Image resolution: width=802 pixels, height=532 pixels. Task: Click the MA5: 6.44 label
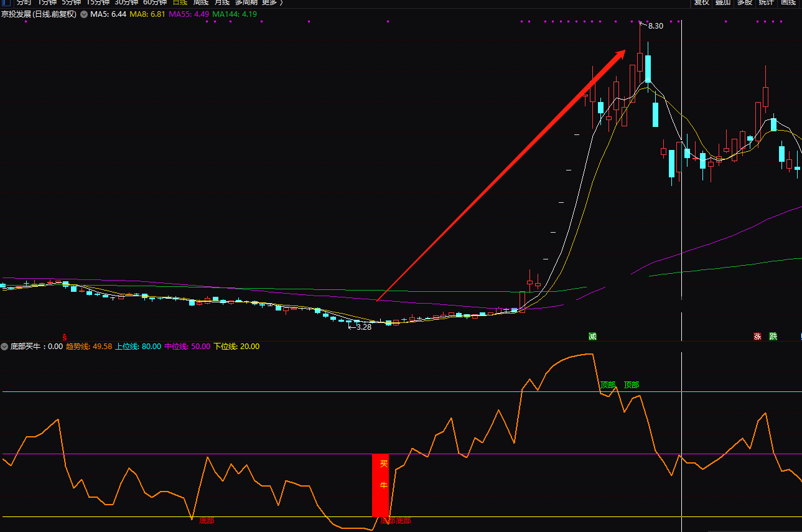(108, 14)
